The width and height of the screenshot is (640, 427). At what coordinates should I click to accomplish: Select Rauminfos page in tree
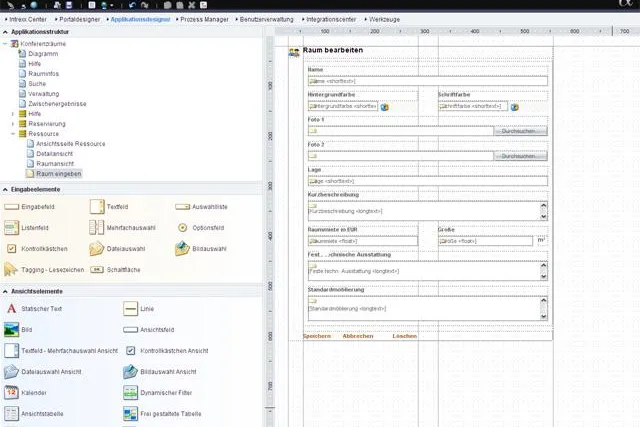click(39, 74)
